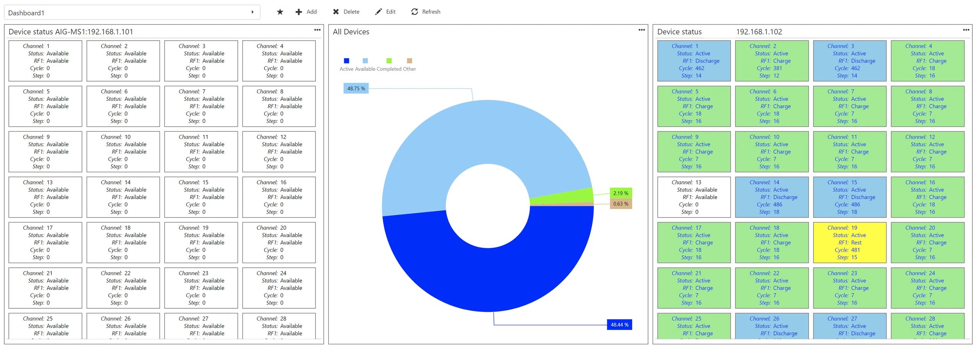Viewport: 980px width, 360px height.
Task: Select the Edit pencil icon
Action: point(379,11)
